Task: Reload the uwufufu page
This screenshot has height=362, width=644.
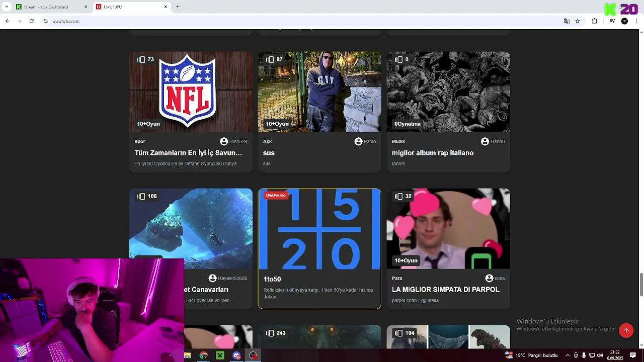Action: click(x=32, y=21)
